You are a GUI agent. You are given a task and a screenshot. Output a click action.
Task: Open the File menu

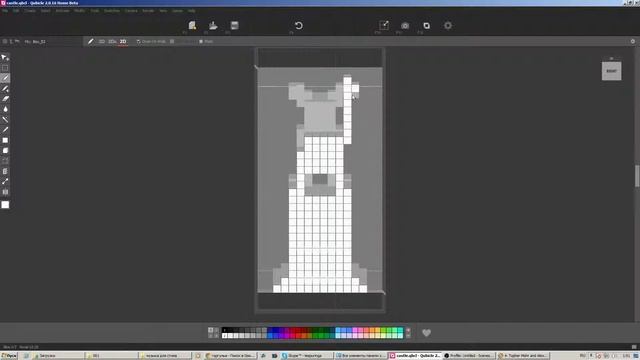[5, 11]
